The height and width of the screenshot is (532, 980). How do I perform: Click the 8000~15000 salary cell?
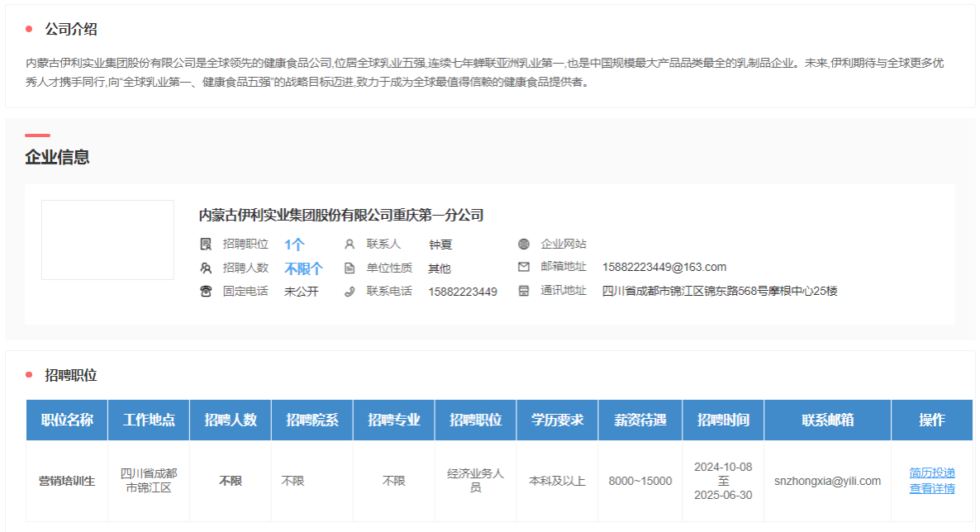click(x=640, y=481)
